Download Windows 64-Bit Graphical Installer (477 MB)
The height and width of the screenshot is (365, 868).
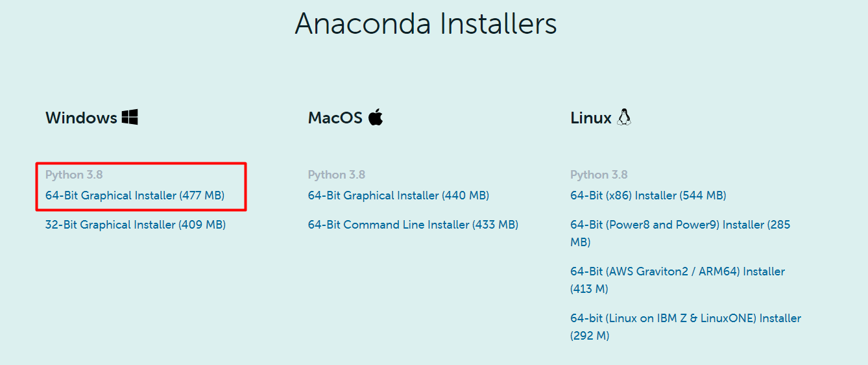(x=135, y=195)
